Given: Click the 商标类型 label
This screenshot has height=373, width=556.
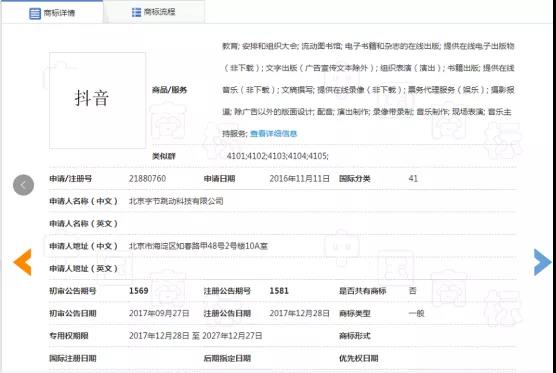Looking at the screenshot, I should (355, 313).
